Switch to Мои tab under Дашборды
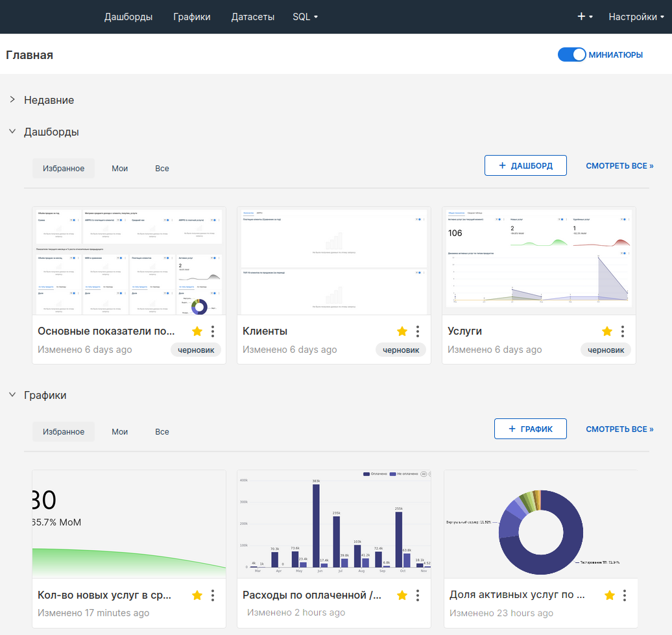This screenshot has width=672, height=635. [119, 169]
